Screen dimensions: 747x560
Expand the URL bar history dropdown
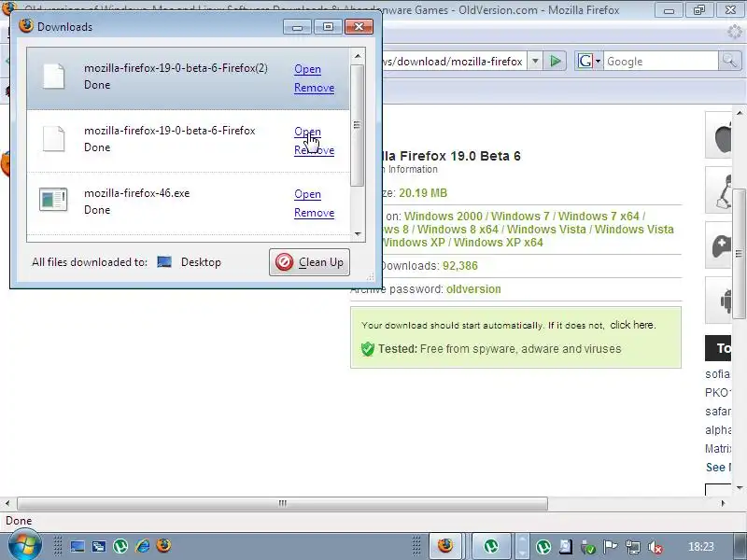click(x=535, y=61)
